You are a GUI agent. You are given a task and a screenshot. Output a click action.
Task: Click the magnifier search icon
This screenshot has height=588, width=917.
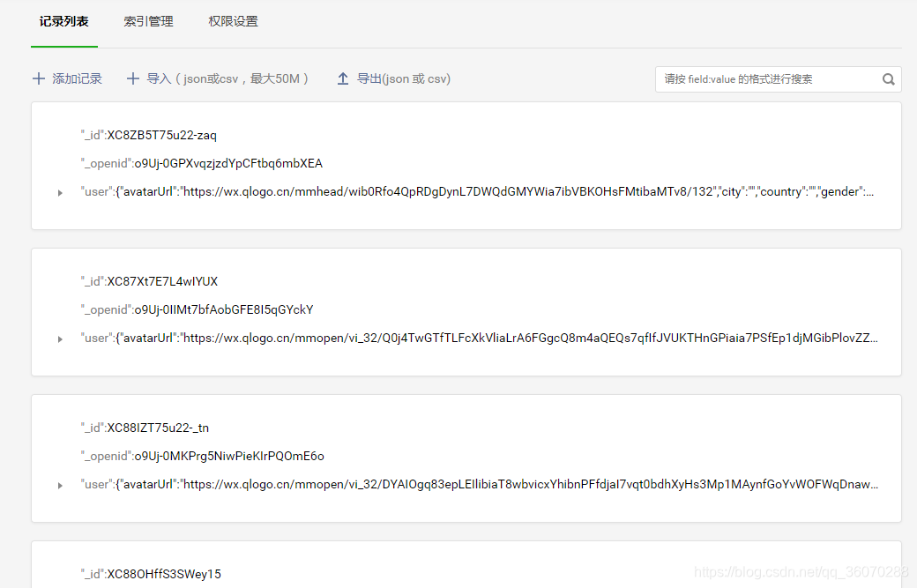click(889, 79)
